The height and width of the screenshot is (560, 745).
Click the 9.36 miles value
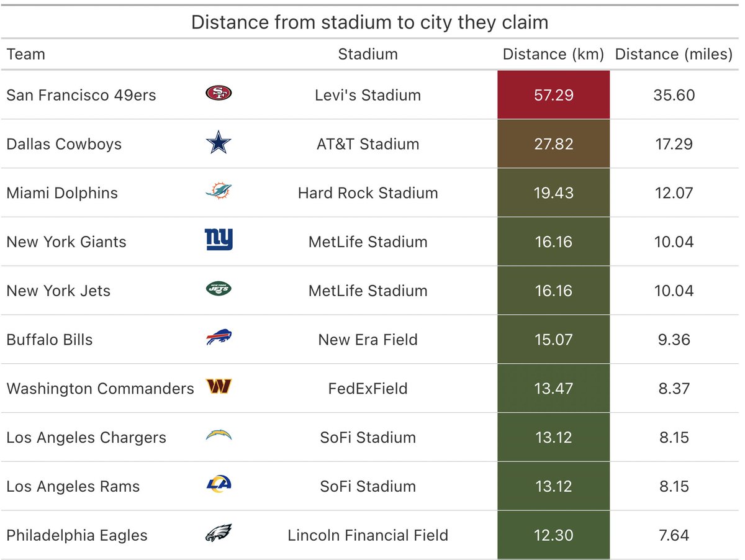674,340
